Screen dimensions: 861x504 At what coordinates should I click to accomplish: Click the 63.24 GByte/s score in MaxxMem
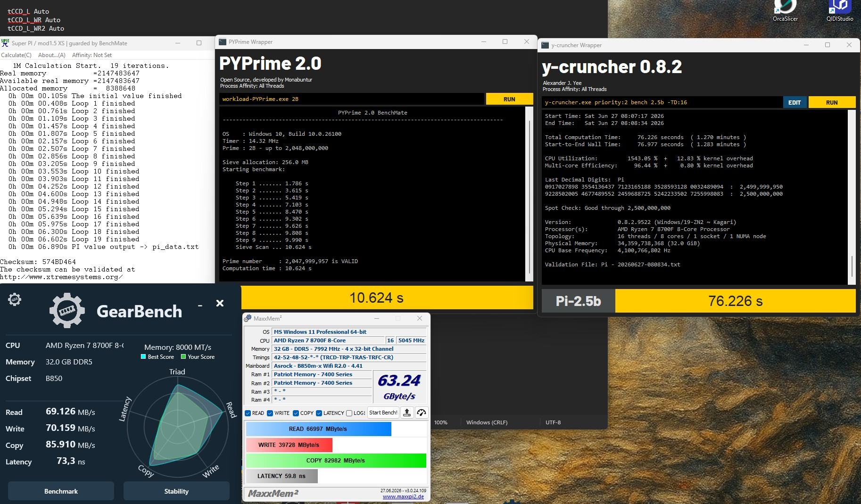399,387
